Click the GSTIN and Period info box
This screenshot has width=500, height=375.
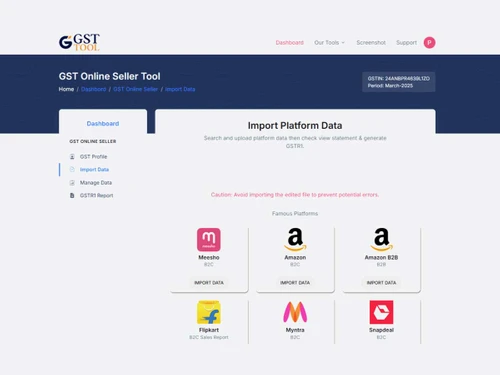pyautogui.click(x=399, y=82)
